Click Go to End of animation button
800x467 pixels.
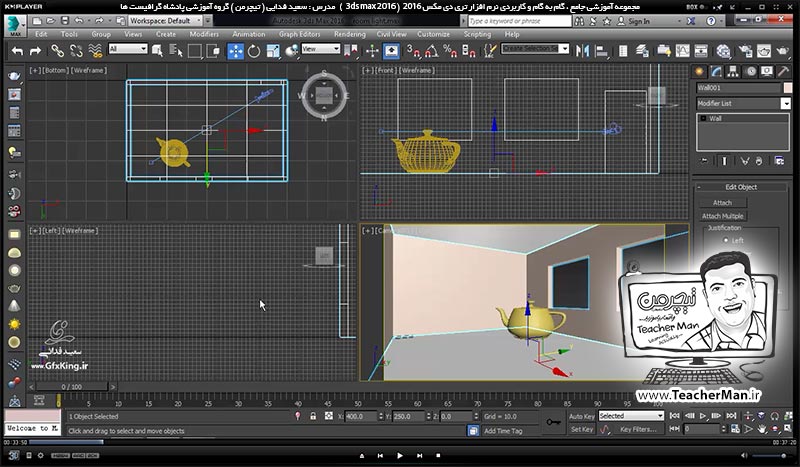point(731,416)
